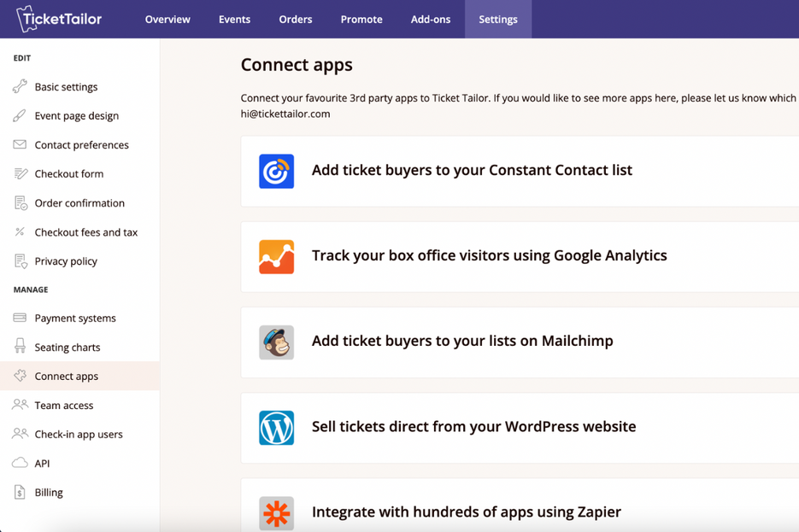Open the Billing page
Viewport: 799px width, 532px height.
[50, 492]
